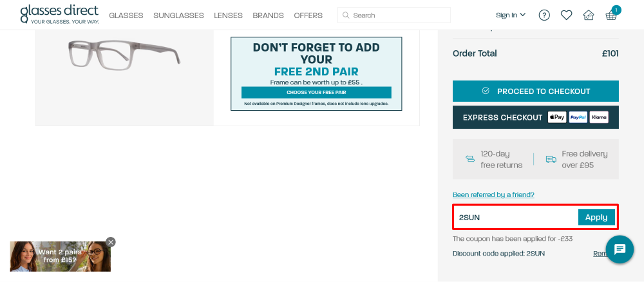Viewport: 644px width, 282px height.
Task: Open the LENSES menu
Action: point(229,15)
